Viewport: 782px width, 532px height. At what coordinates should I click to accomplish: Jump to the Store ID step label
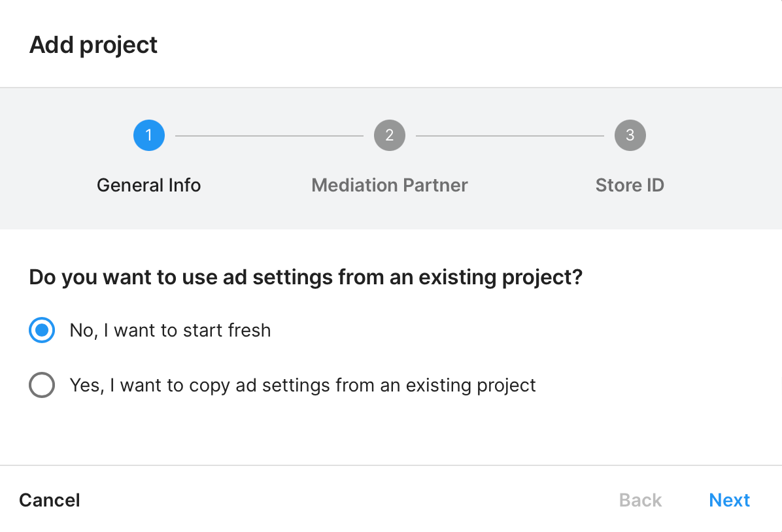coord(630,185)
